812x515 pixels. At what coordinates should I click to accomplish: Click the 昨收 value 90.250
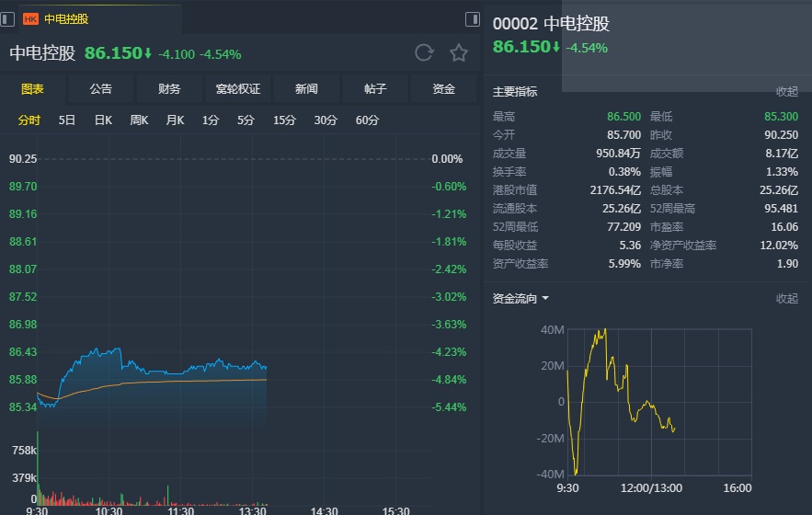coord(781,134)
